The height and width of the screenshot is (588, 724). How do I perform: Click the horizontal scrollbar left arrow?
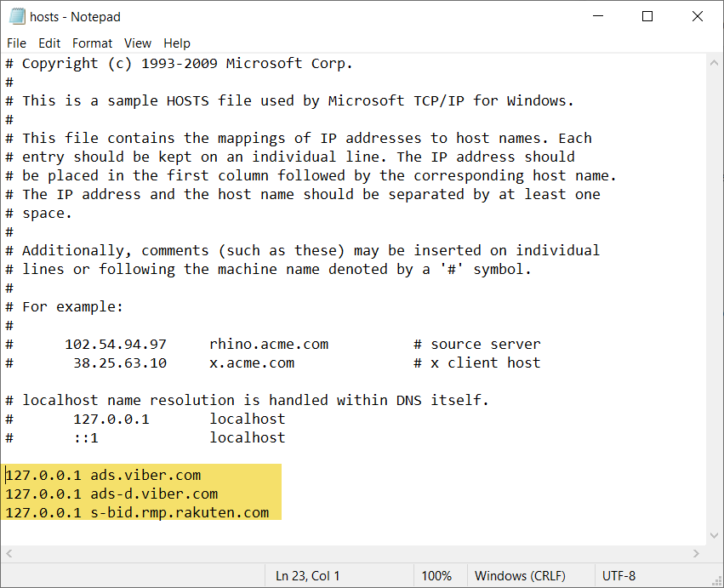[9, 553]
